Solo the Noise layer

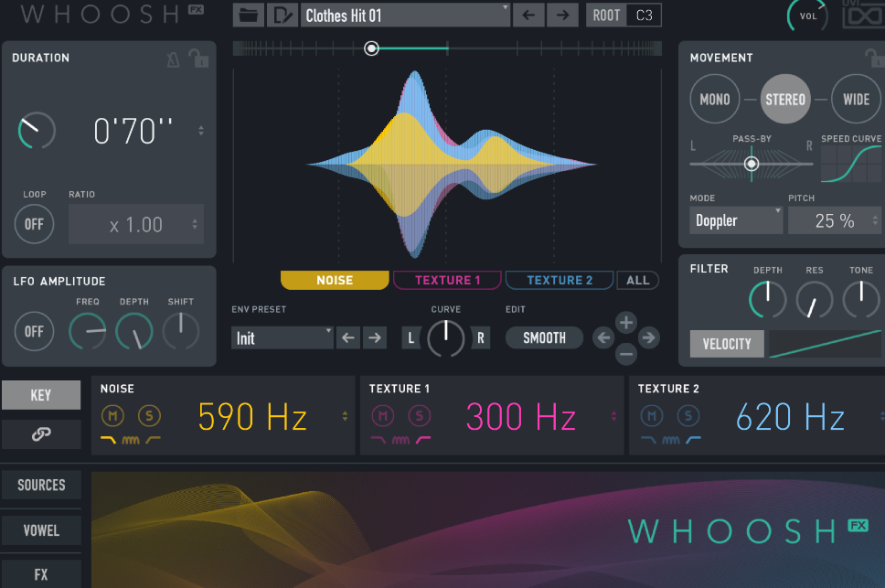pyautogui.click(x=149, y=416)
